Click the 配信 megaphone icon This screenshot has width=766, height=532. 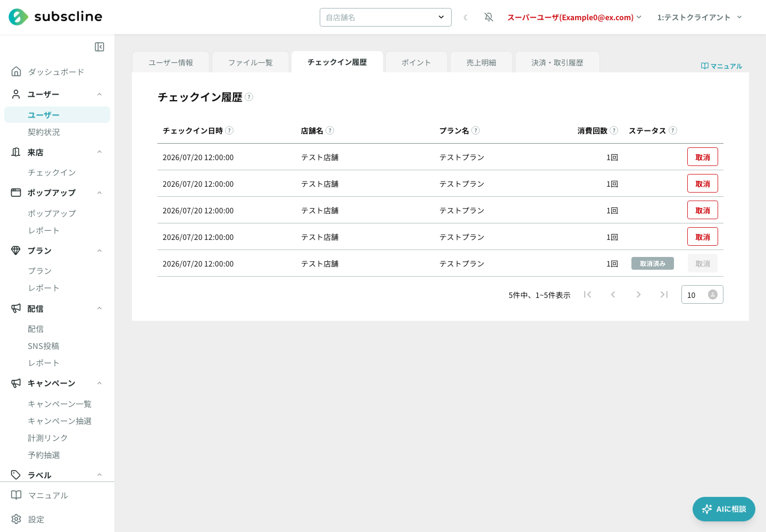pyautogui.click(x=16, y=308)
